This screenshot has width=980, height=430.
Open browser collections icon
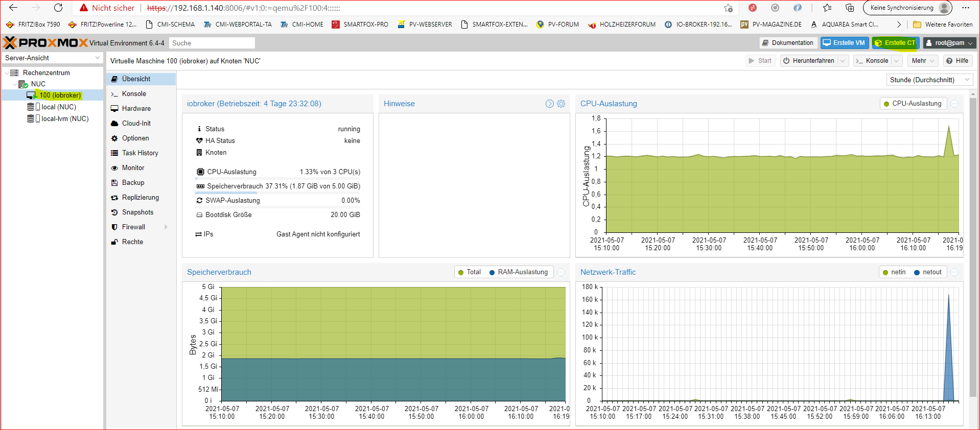point(850,8)
